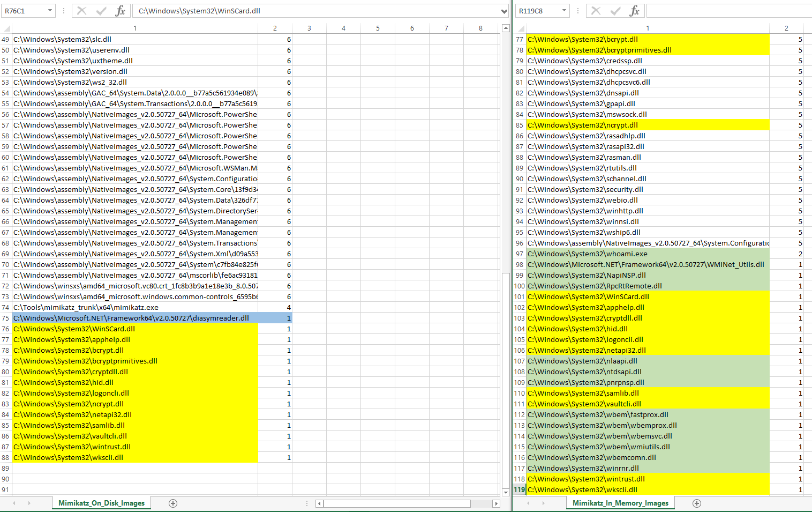Select RpcRtRemote.dll cell in right pane
Viewport: 812px width, 512px height.
648,286
